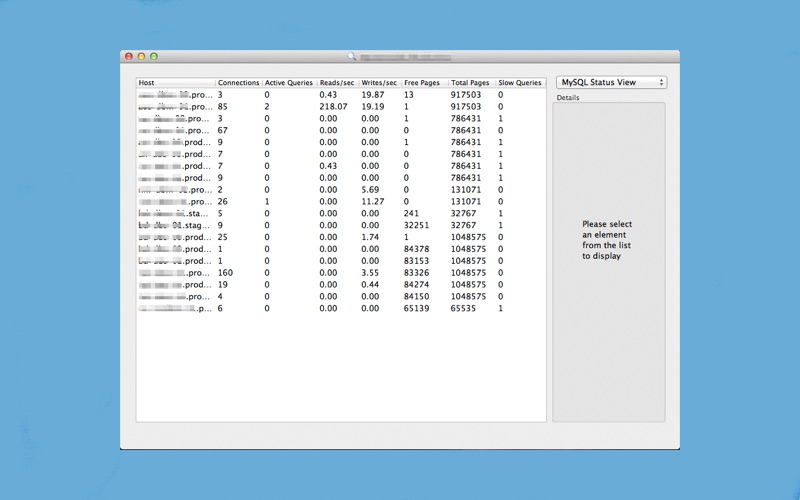Click the 85 connections cell
The height and width of the screenshot is (500, 800).
[222, 107]
